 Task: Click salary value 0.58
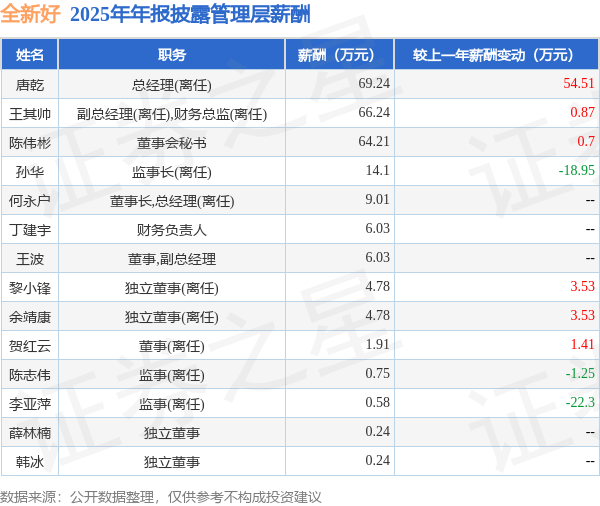[x=377, y=402]
